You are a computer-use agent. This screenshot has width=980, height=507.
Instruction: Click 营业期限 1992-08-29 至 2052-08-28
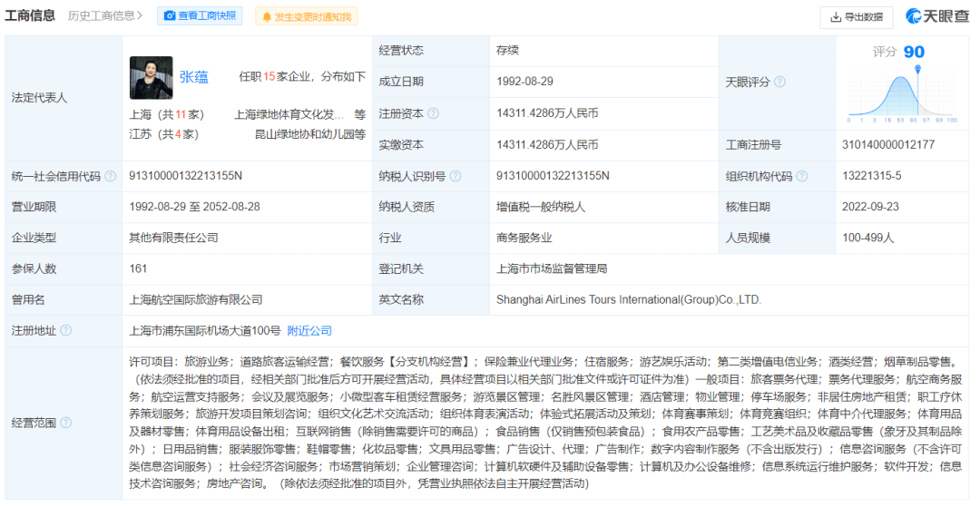click(x=194, y=207)
